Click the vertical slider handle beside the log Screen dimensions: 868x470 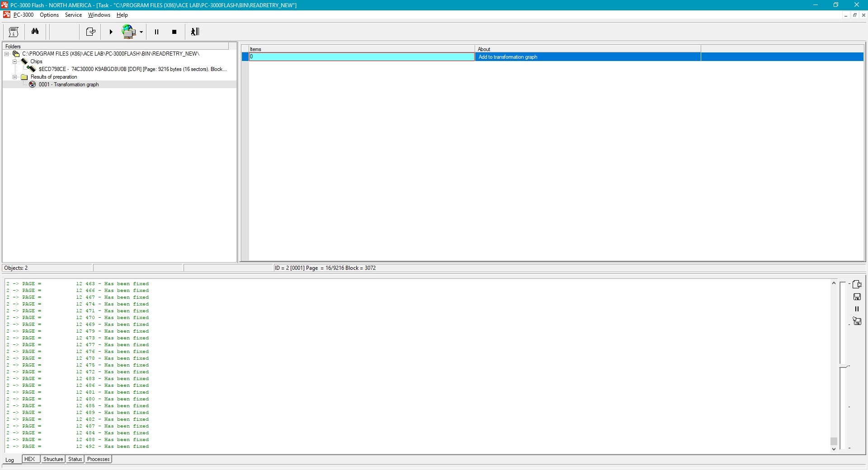844,367
